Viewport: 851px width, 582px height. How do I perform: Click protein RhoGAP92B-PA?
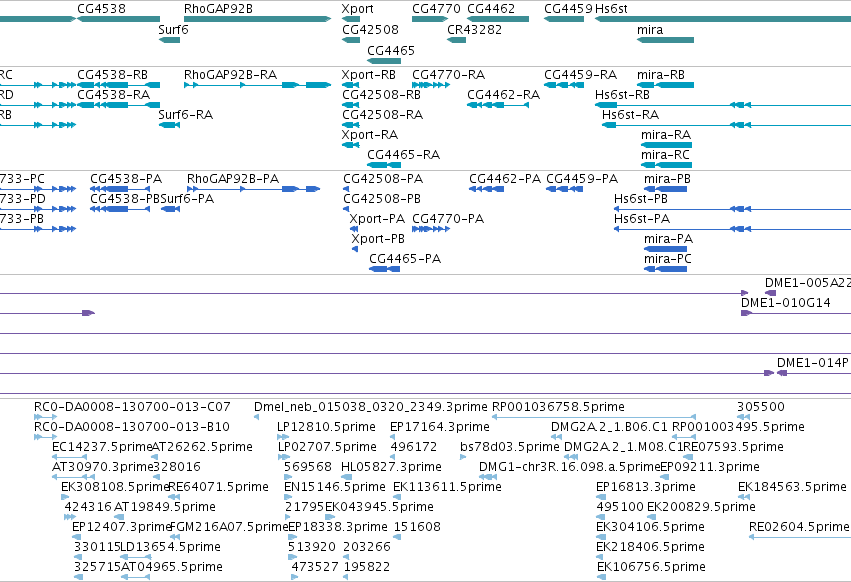click(233, 179)
